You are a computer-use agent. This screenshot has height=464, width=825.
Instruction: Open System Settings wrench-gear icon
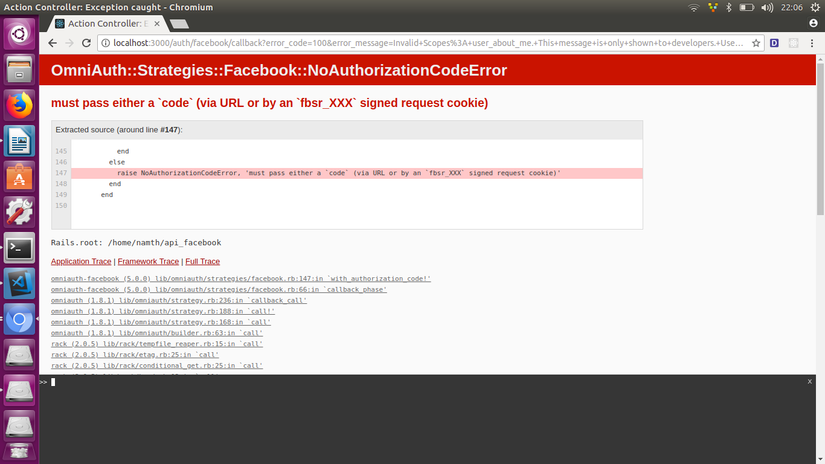click(x=19, y=212)
